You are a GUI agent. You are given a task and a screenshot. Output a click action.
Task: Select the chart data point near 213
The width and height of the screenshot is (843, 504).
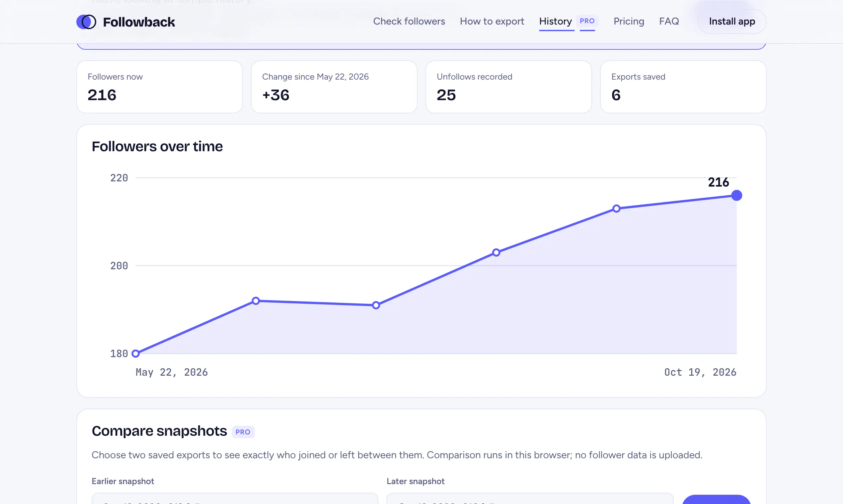[x=616, y=209]
